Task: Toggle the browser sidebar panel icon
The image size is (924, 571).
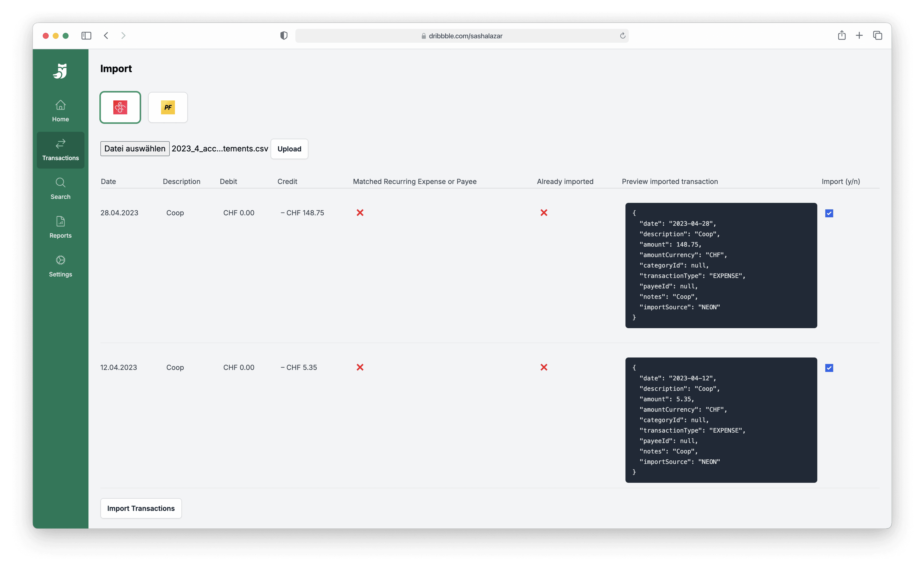Action: click(86, 35)
